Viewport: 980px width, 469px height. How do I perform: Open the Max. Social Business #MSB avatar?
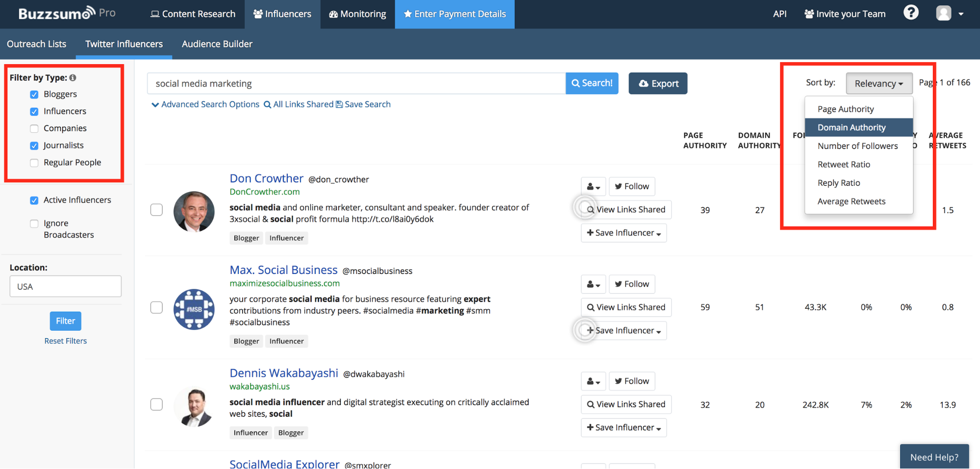coord(194,309)
